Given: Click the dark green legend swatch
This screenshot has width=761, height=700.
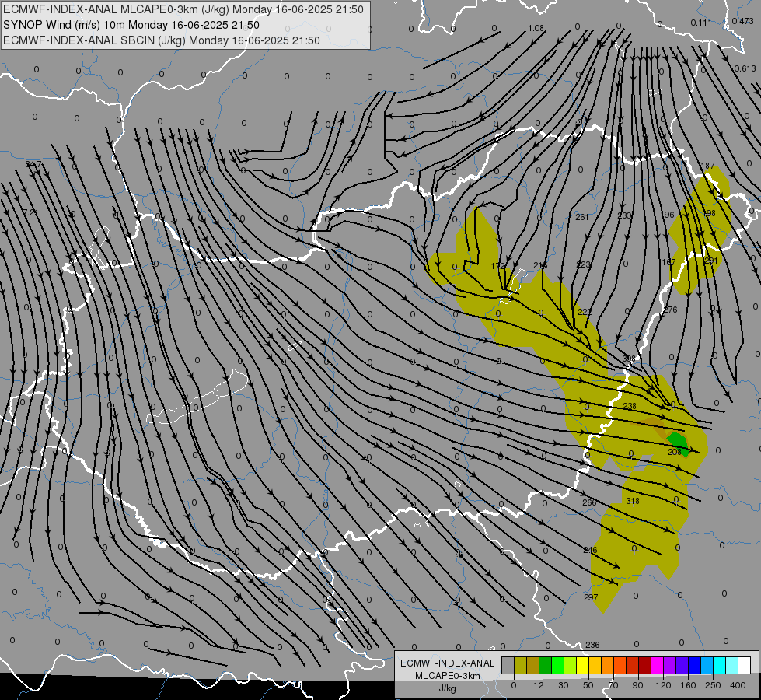Looking at the screenshot, I should click(x=545, y=666).
